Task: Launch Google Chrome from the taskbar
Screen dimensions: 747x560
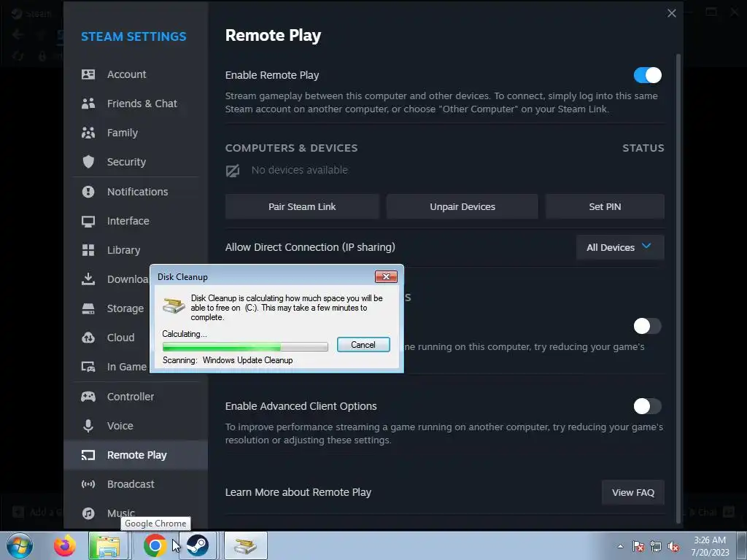Action: click(x=155, y=545)
